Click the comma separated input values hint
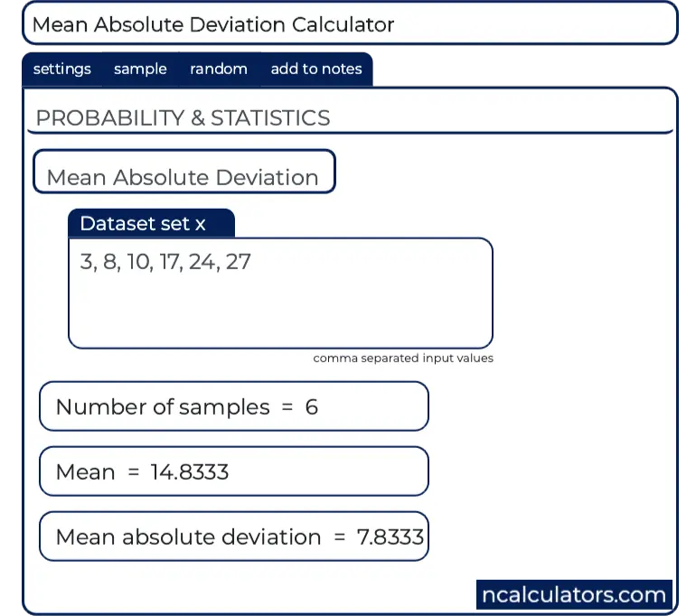The image size is (696, 616). (x=403, y=359)
